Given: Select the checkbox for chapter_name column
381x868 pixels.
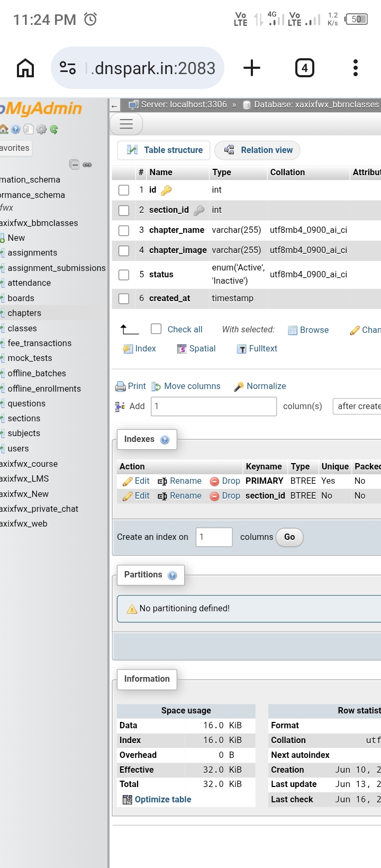Looking at the screenshot, I should pyautogui.click(x=124, y=230).
